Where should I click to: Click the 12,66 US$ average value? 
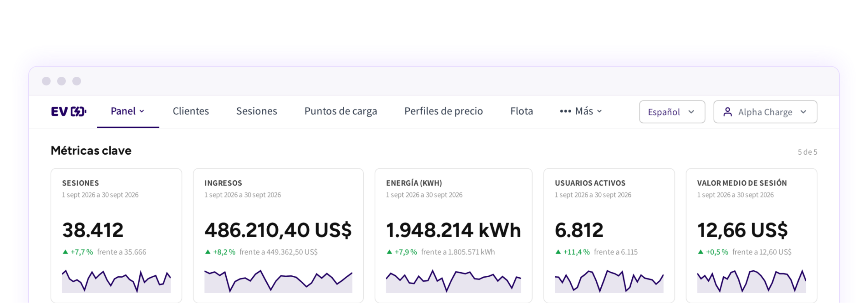point(742,230)
